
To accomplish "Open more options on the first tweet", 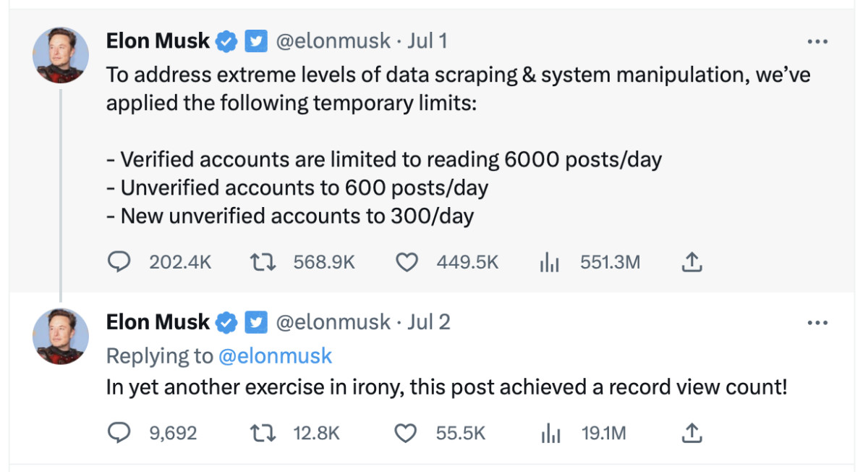I will pyautogui.click(x=817, y=42).
